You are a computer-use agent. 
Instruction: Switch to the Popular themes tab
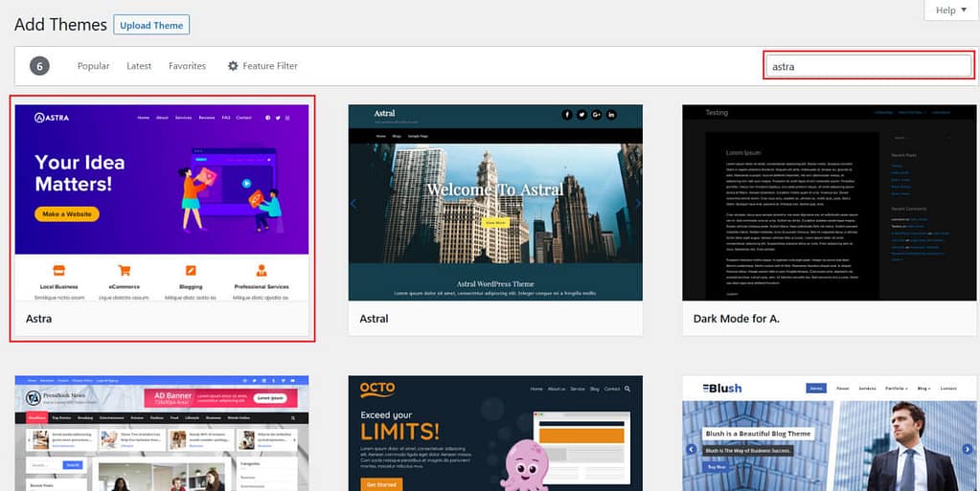pos(93,66)
